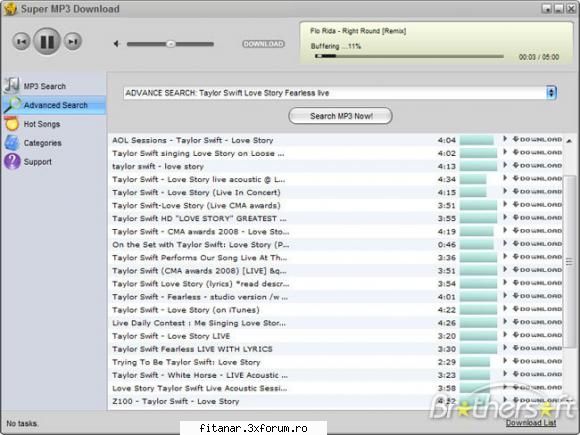Download 'On the Set with Taylor Swift' result
The image size is (580, 435).
(x=537, y=244)
